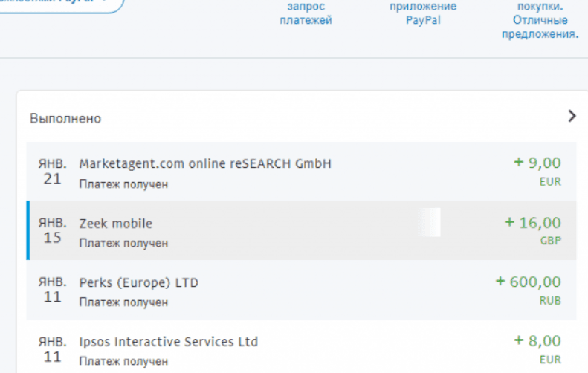Click the + 600,00 RUB amount
The width and height of the screenshot is (588, 373).
[528, 288]
